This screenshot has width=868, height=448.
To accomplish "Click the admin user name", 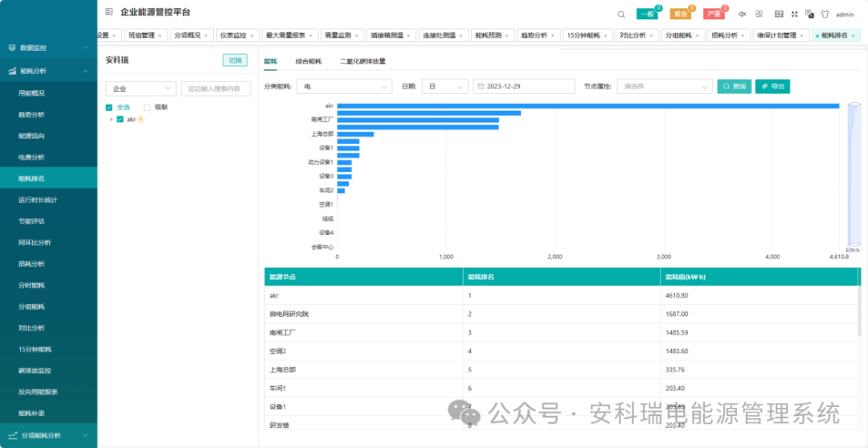I will pos(845,14).
